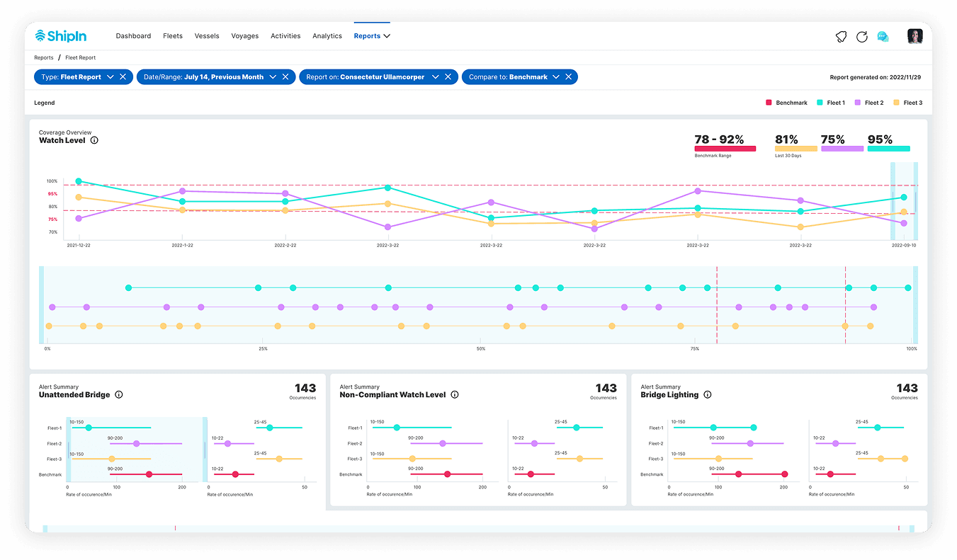
Task: Open the Watch Level info icon
Action: (x=96, y=140)
